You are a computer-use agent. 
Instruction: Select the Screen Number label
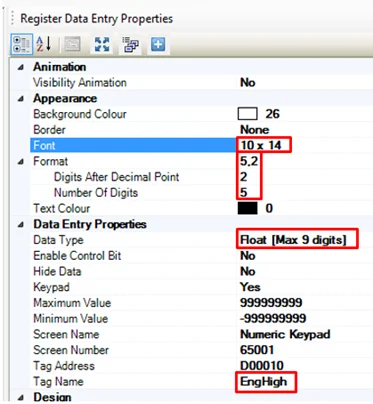(71, 350)
